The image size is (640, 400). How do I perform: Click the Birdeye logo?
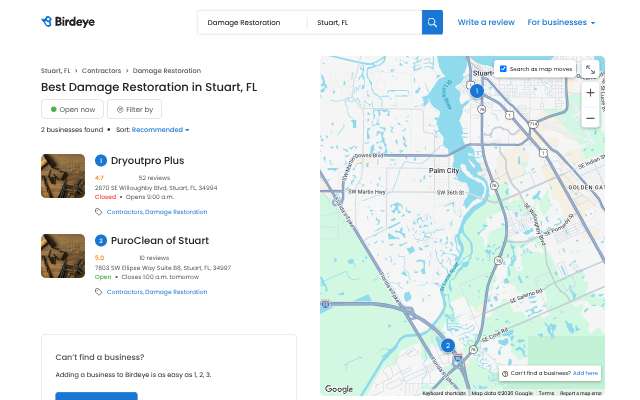pos(68,22)
